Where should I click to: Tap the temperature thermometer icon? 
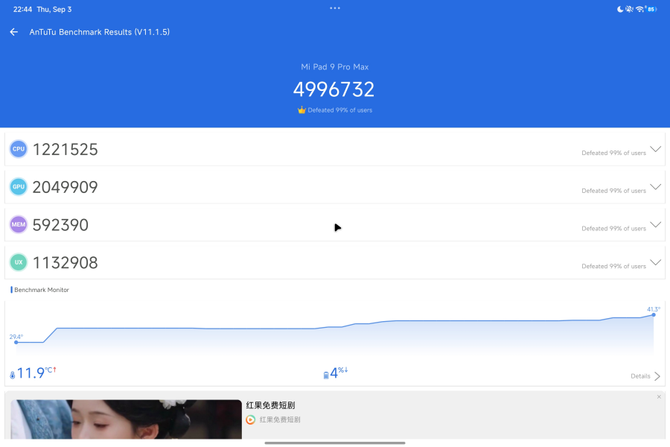[x=12, y=375]
